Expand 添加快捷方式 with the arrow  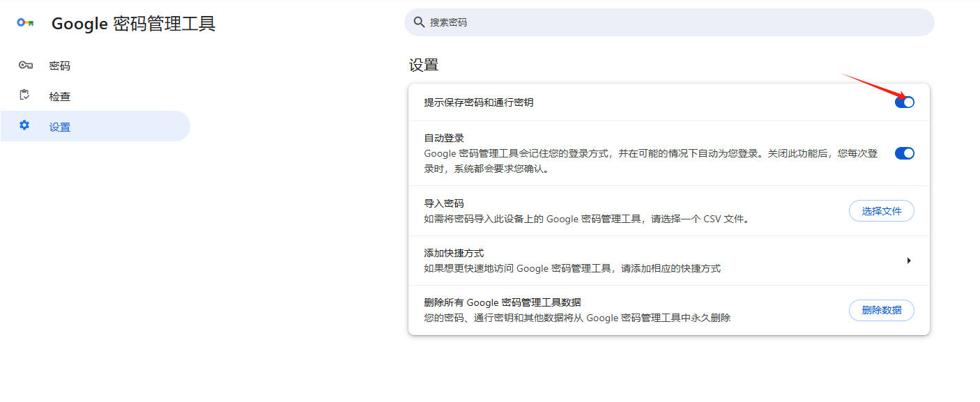(x=909, y=261)
